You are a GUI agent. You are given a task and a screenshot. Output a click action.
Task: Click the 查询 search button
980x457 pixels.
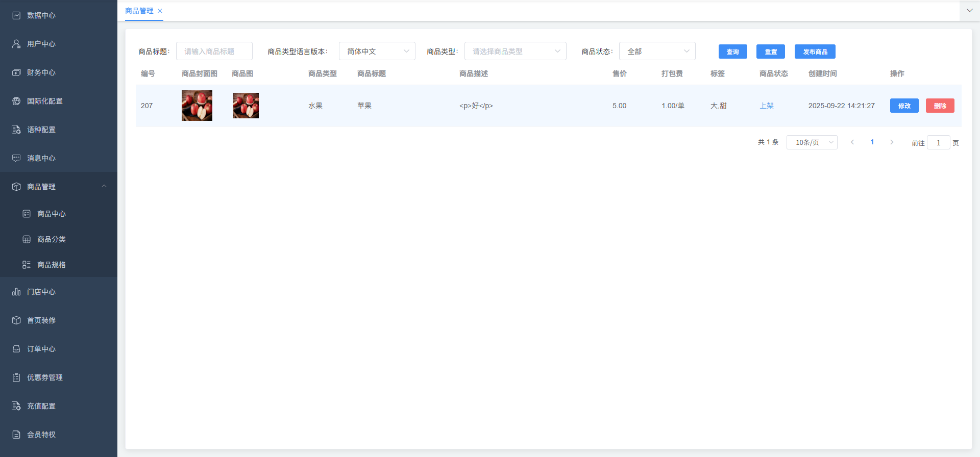tap(732, 52)
